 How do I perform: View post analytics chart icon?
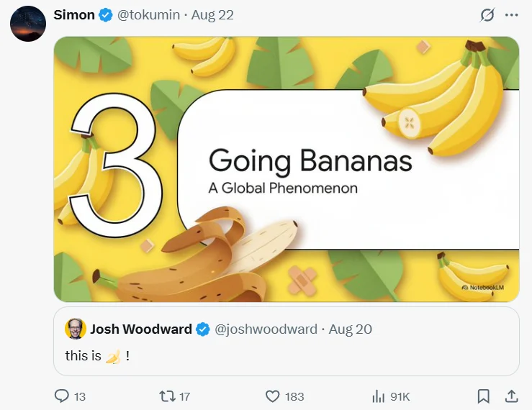[379, 396]
